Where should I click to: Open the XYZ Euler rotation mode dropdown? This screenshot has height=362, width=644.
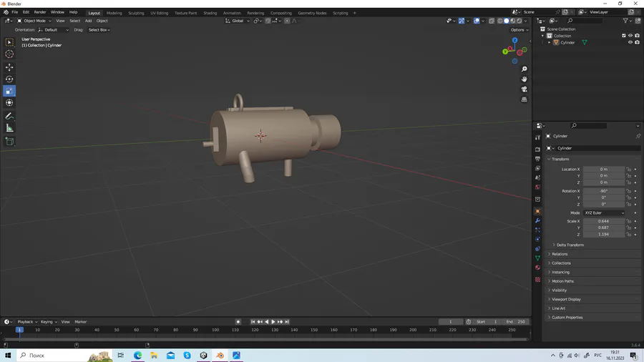[604, 212]
